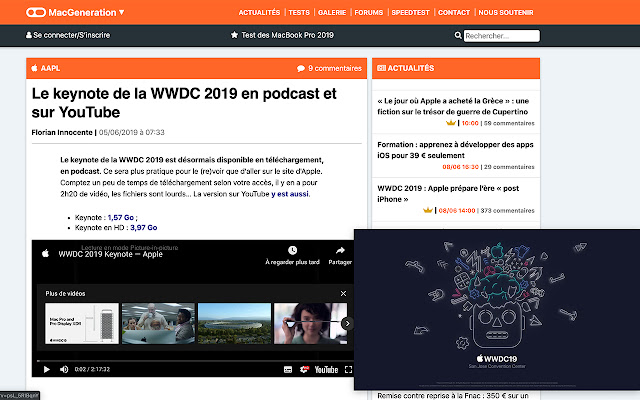This screenshot has height=400, width=640.
Task: Open the 'WWDC 2019 : Apple prépare l'ère post iPhone' article
Action: point(448,193)
